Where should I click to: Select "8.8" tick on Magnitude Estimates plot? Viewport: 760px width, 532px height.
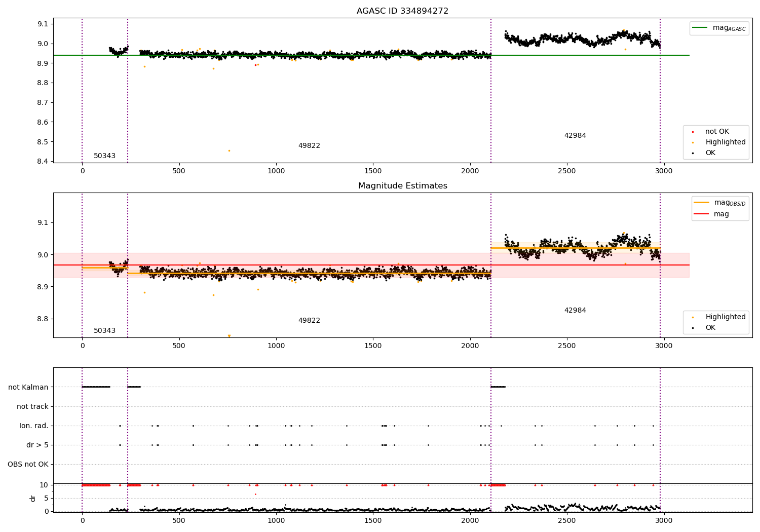43,319
